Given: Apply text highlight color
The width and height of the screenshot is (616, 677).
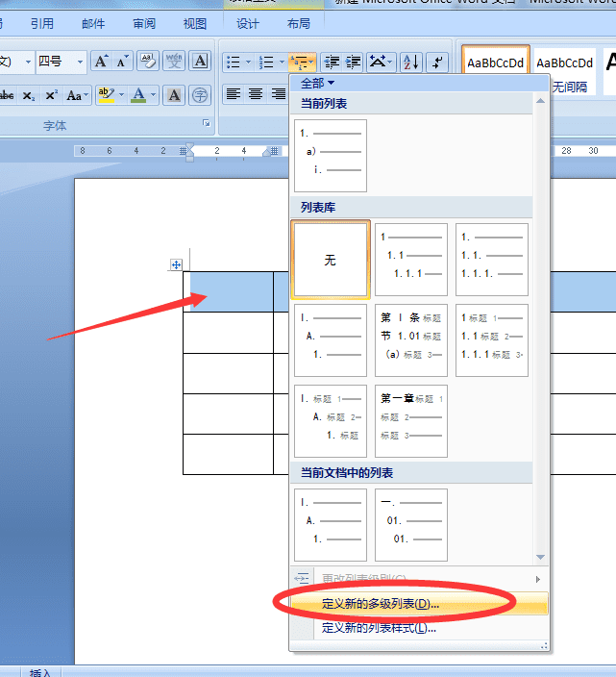Looking at the screenshot, I should 106,95.
